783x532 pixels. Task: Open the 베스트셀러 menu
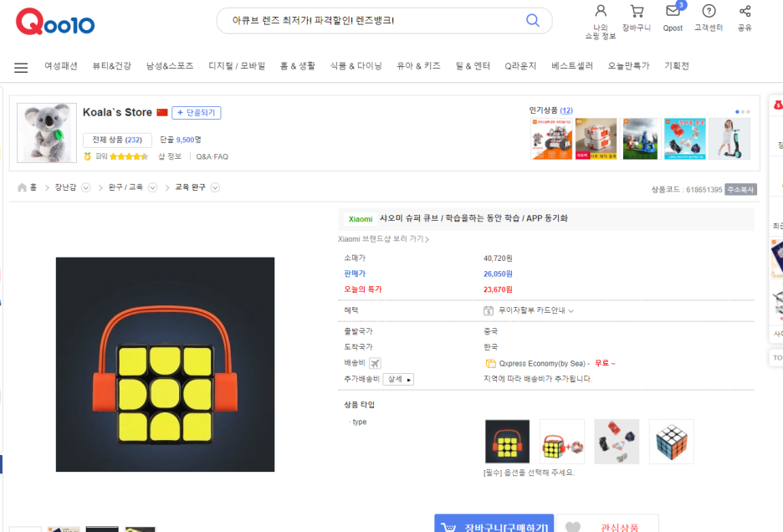click(572, 66)
